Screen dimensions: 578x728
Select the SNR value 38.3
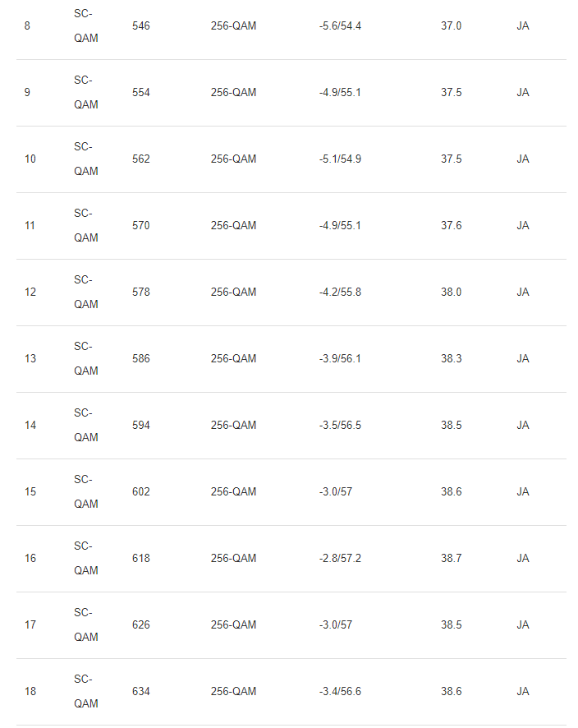click(451, 359)
